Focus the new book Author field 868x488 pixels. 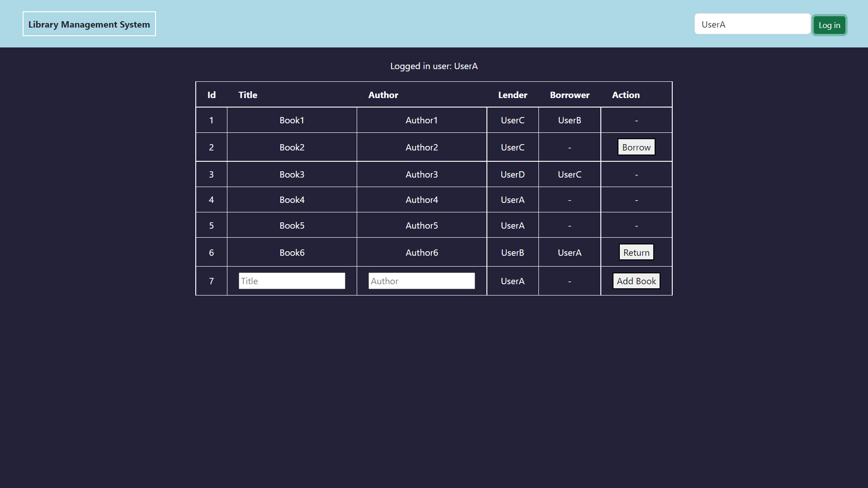(421, 281)
